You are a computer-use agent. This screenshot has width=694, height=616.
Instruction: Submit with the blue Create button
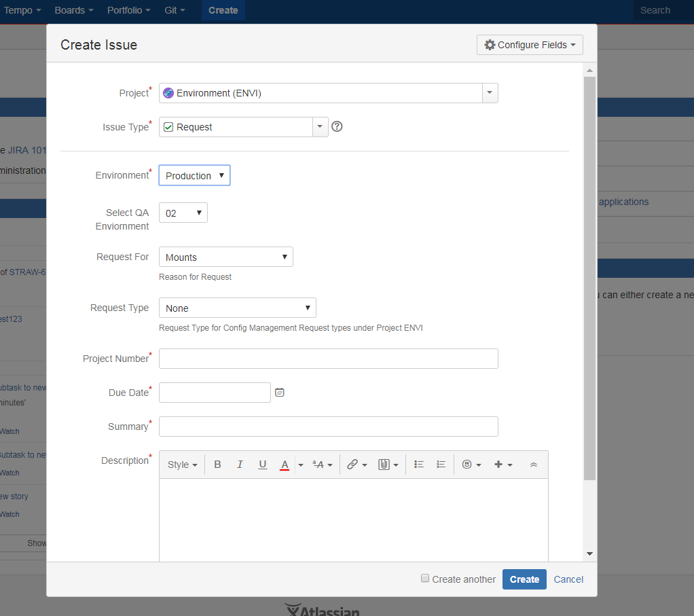click(524, 579)
